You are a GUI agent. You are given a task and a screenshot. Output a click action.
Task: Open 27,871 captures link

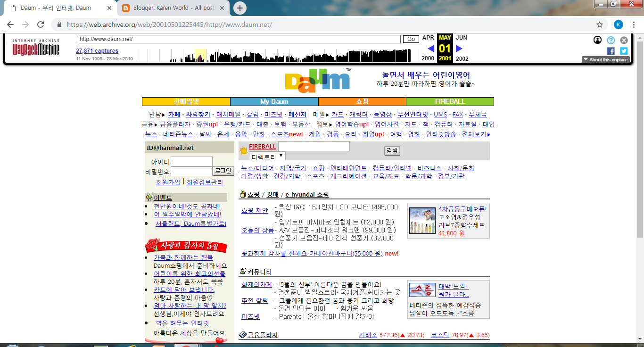click(x=97, y=51)
